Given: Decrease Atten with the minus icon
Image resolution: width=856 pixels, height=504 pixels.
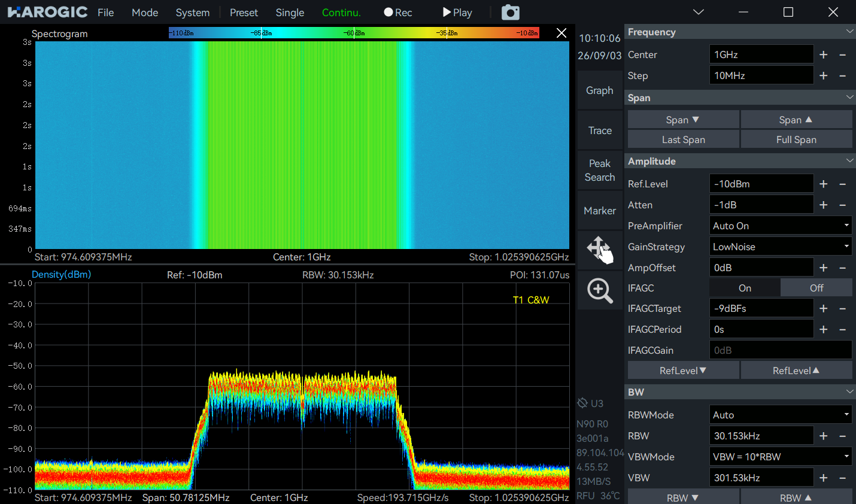Looking at the screenshot, I should point(843,205).
